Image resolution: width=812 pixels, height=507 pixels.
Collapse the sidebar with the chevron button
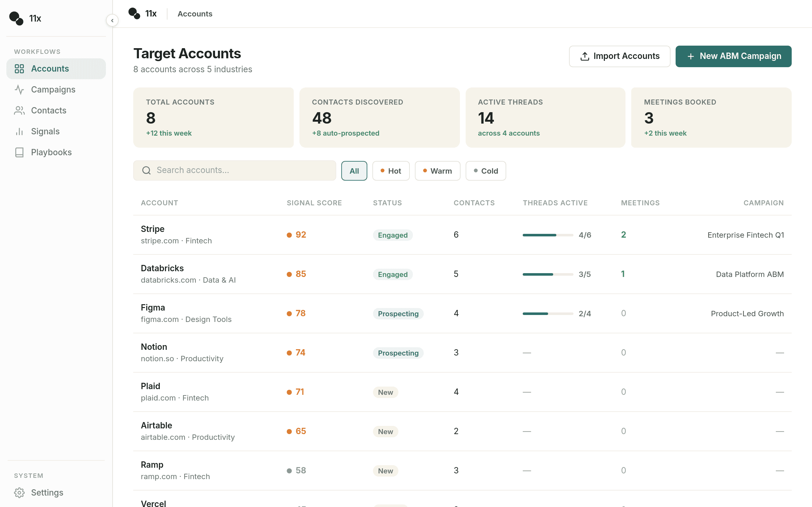(x=112, y=21)
